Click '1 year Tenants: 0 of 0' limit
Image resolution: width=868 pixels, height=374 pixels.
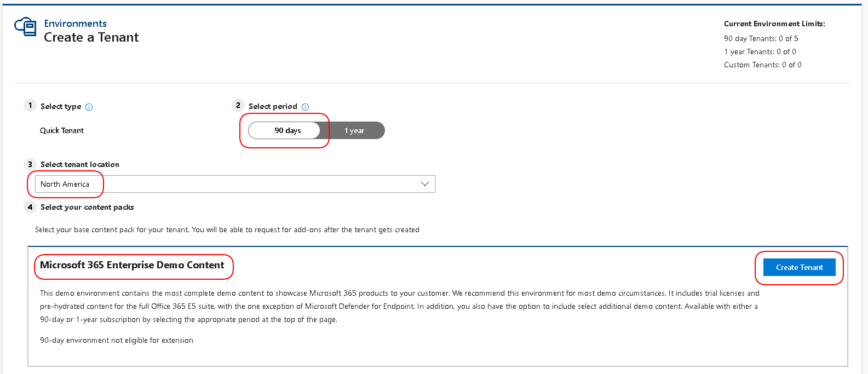pos(760,51)
